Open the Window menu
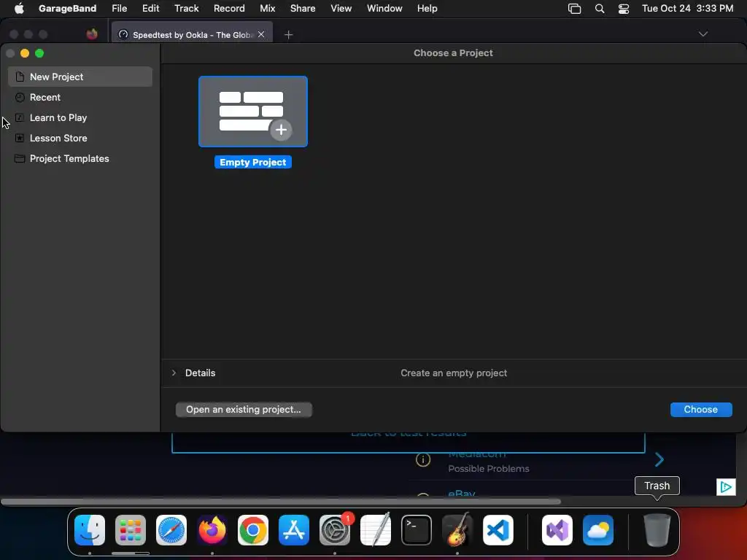Screen dimensions: 747x560 384,8
